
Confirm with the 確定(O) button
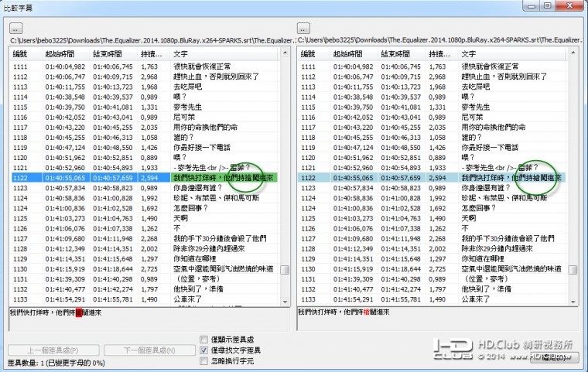pyautogui.click(x=553, y=357)
